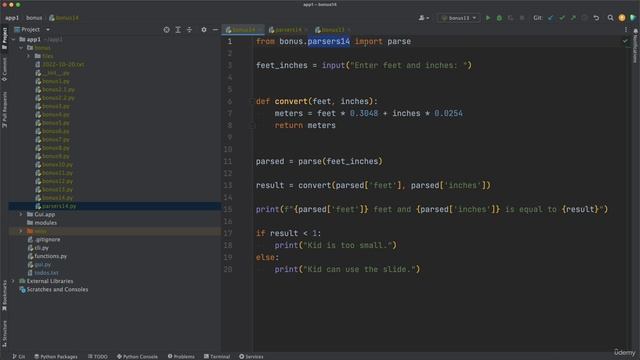Screen dimensions: 640x360
Task: Click the line 11 gutter number
Action: pyautogui.click(x=228, y=161)
